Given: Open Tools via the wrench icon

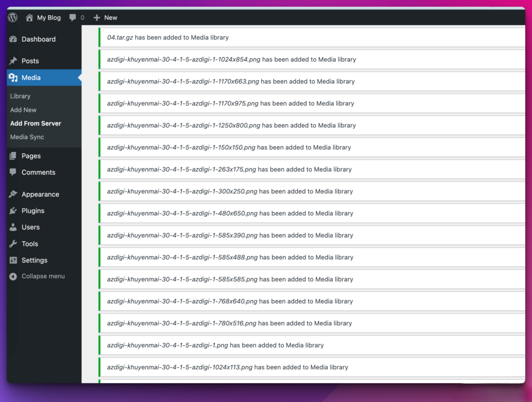Looking at the screenshot, I should pyautogui.click(x=12, y=243).
